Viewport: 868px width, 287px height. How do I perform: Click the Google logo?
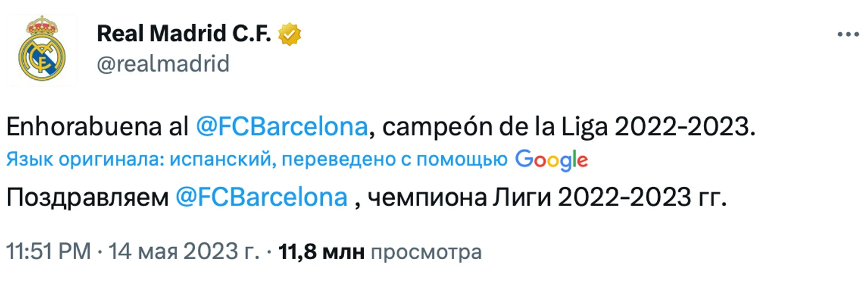pyautogui.click(x=551, y=160)
